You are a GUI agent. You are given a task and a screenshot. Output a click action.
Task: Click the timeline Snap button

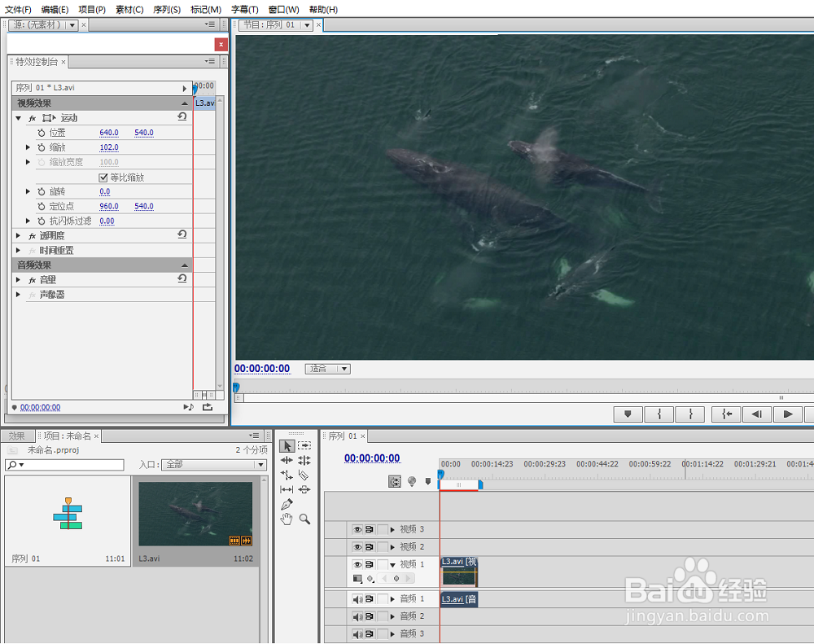(x=395, y=482)
